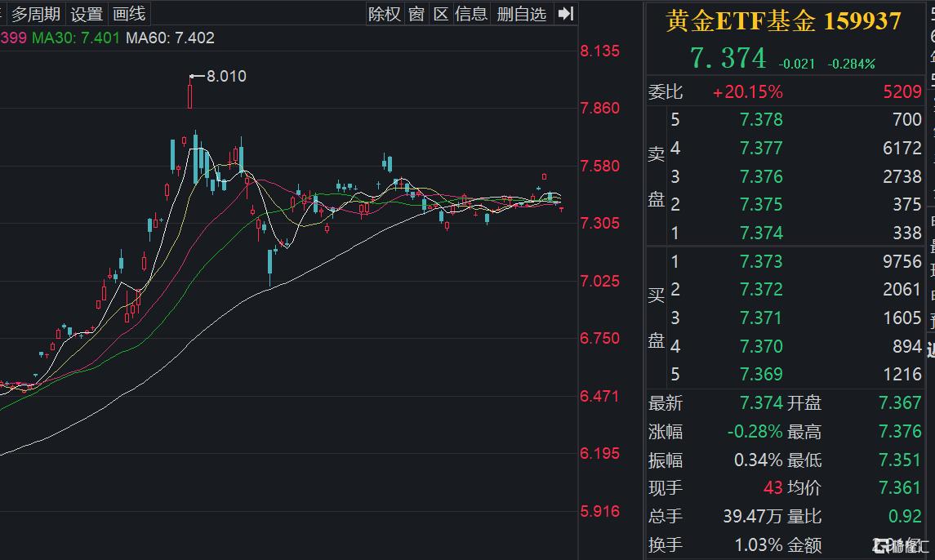Click the 均价 average price 7.361
935x560 pixels.
click(x=900, y=488)
